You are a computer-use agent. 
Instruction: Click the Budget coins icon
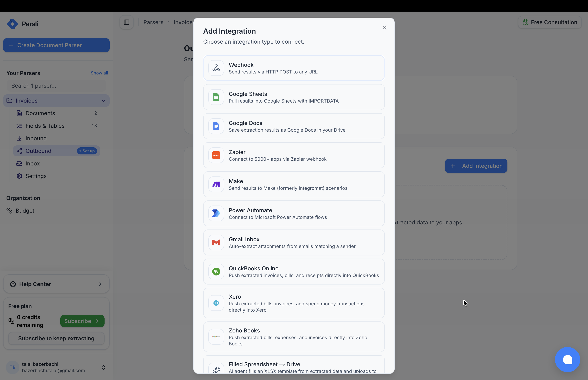pyautogui.click(x=9, y=210)
